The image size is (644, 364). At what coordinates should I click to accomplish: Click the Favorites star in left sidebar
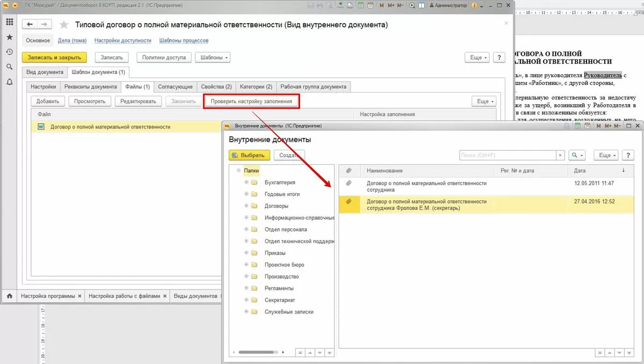9,37
